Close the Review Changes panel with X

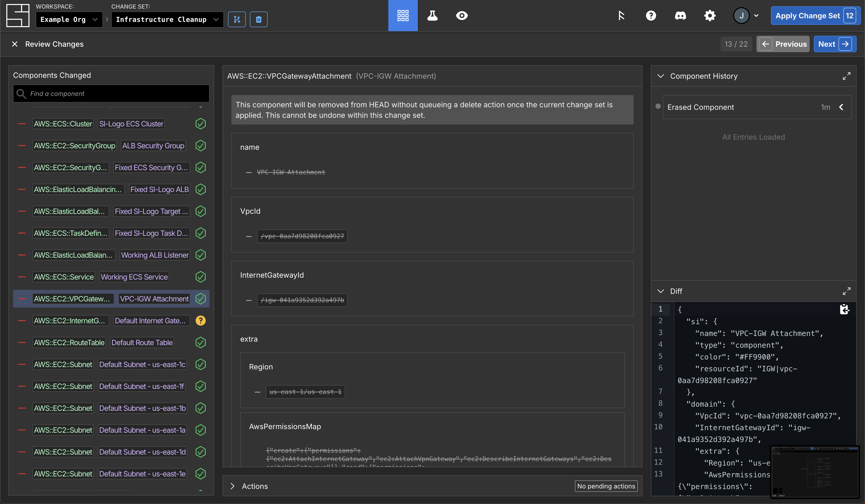coord(15,44)
